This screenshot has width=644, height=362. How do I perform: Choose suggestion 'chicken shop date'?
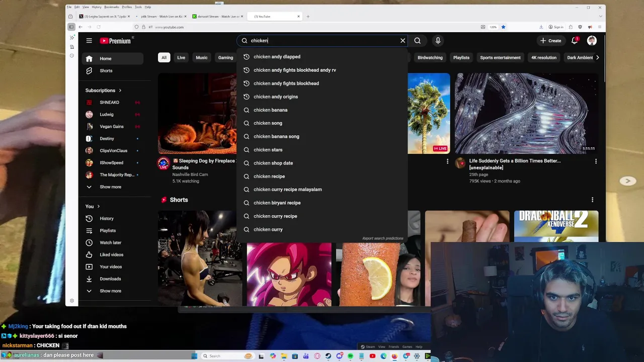click(x=322, y=163)
